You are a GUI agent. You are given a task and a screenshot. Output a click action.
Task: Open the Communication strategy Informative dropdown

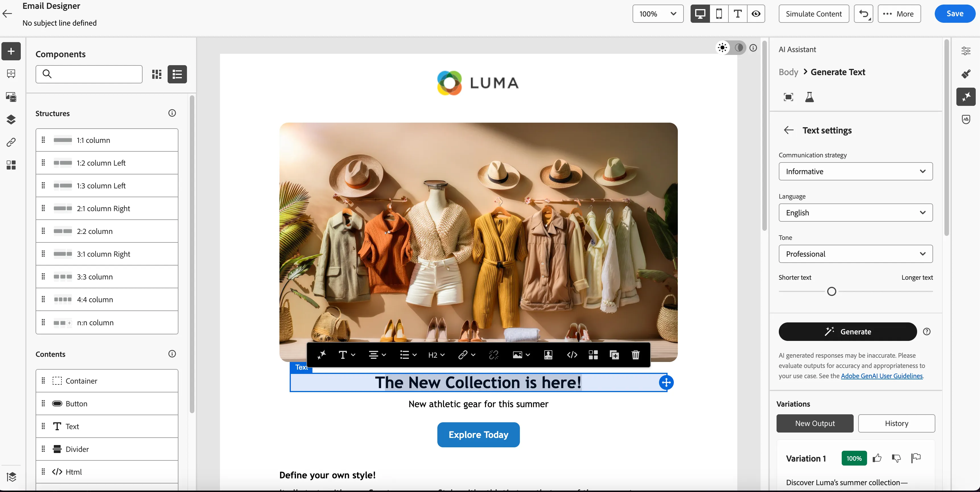856,171
